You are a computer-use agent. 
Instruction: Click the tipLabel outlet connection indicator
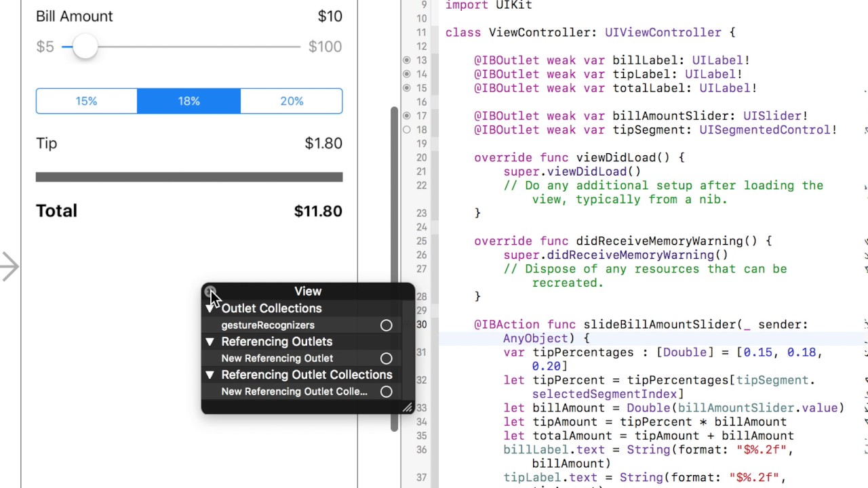click(x=407, y=74)
